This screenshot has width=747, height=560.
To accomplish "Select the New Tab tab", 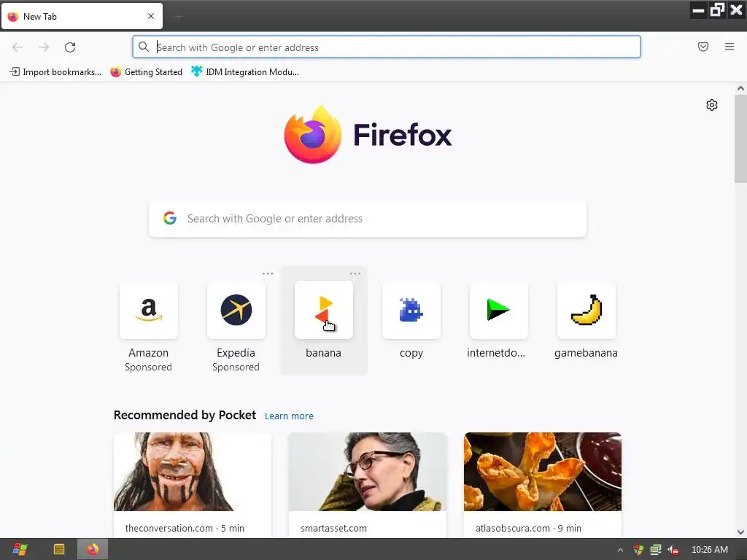I will point(82,16).
